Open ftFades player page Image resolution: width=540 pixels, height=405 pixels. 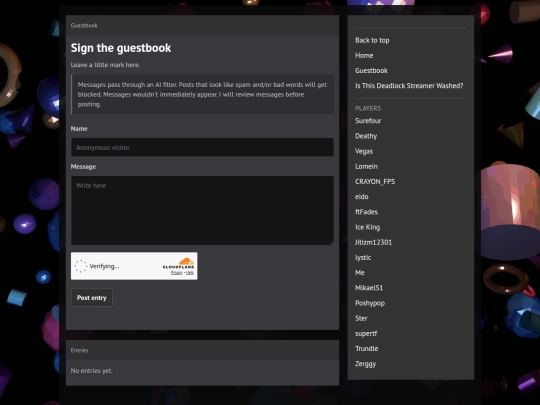(x=366, y=212)
